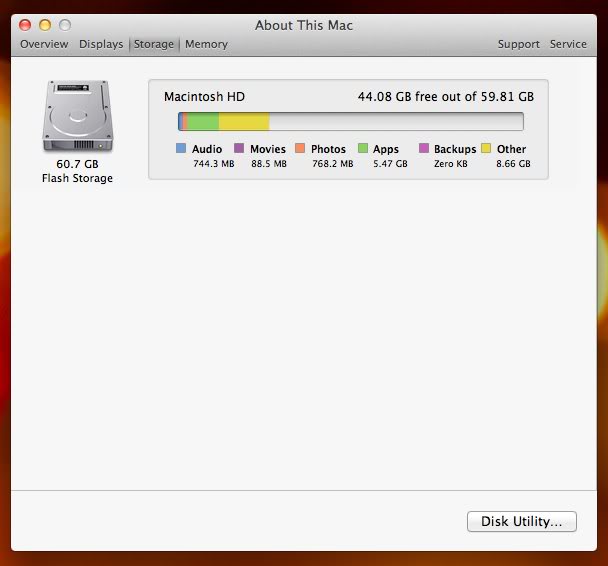608x566 pixels.
Task: Click the "Macintosh HD" volume name
Action: click(204, 97)
